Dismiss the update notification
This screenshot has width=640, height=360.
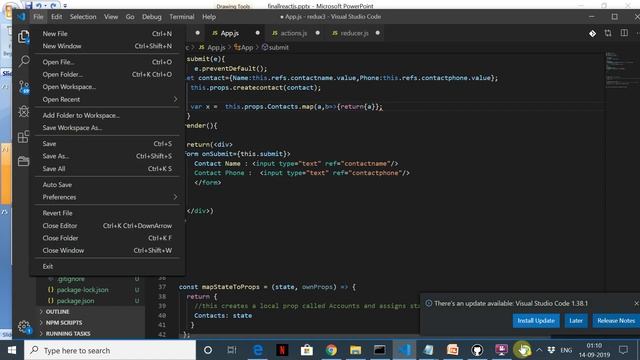[636, 303]
